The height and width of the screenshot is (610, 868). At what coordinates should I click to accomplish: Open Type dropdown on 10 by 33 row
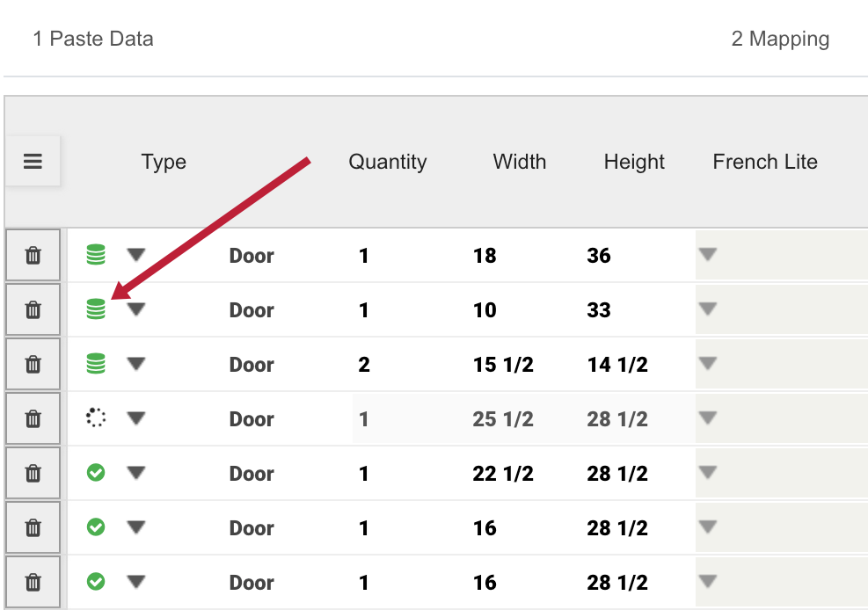135,309
